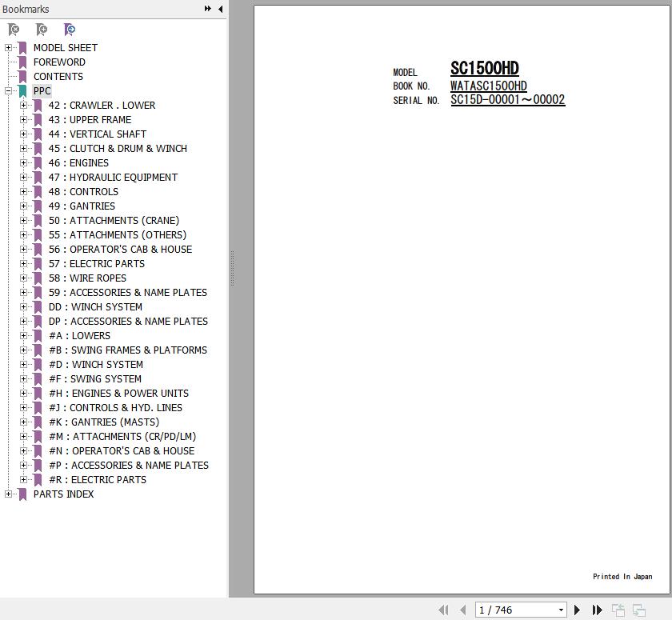Click the serial number SC15D-00001~00002 text
Screen dimensions: 672x620
507,100
